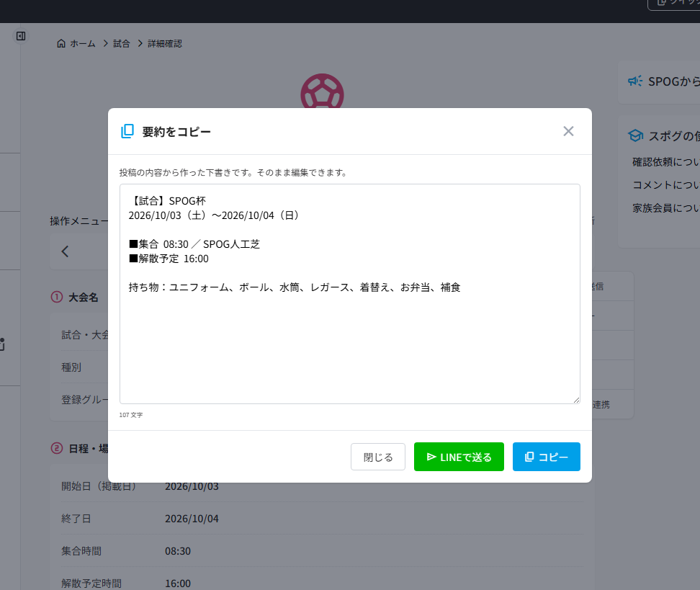Click the soccer ball team logo
The height and width of the screenshot is (590, 700).
coord(322,91)
